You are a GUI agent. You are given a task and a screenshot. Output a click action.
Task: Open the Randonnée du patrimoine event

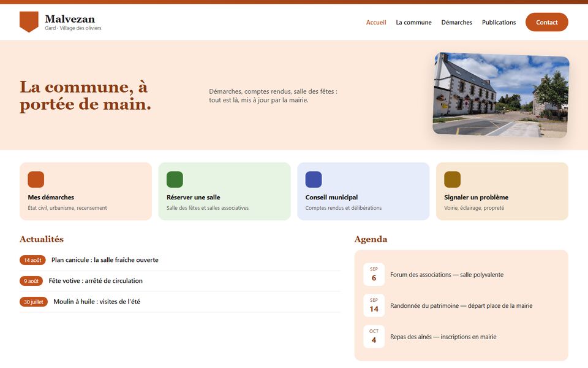point(461,305)
